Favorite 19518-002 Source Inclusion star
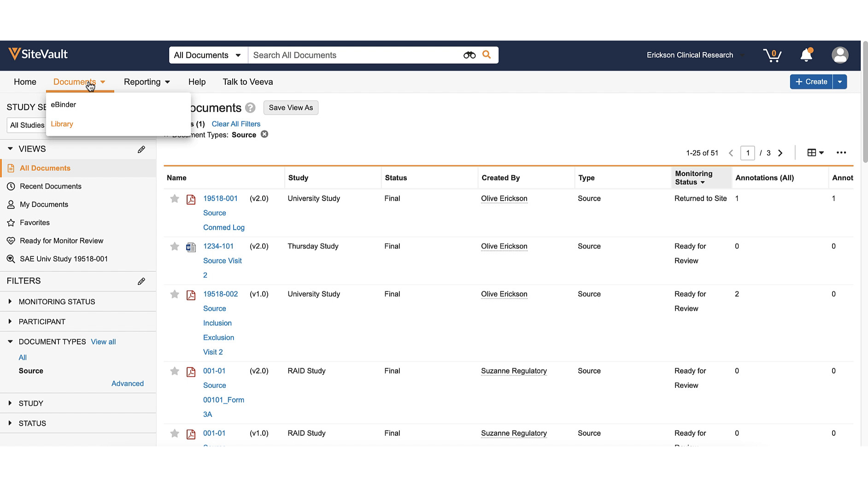The height and width of the screenshot is (487, 868). pyautogui.click(x=175, y=294)
